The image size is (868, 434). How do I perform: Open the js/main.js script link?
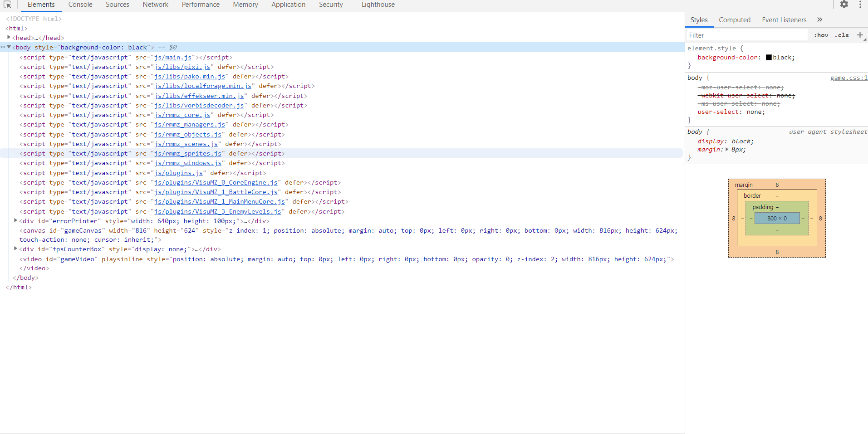pyautogui.click(x=173, y=57)
